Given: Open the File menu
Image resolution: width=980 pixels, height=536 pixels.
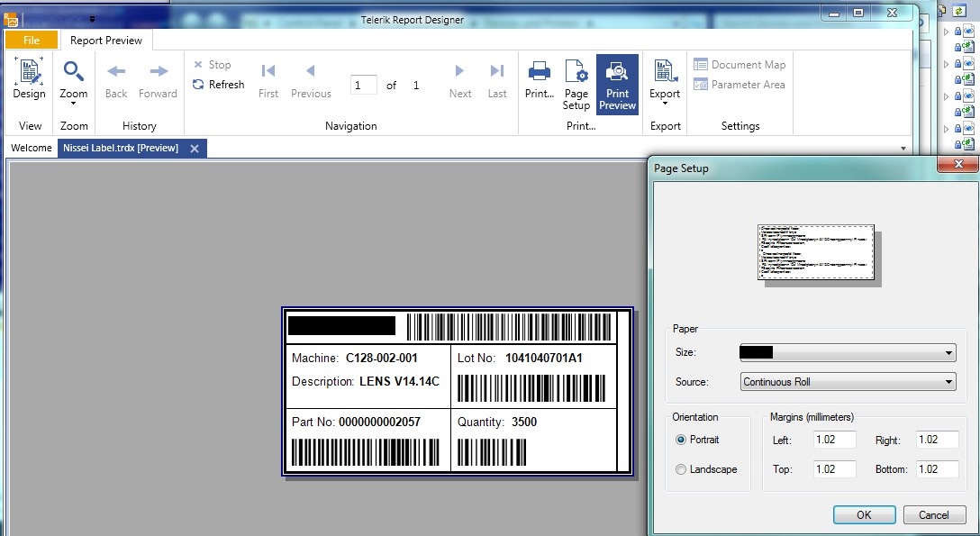Looking at the screenshot, I should coord(32,40).
